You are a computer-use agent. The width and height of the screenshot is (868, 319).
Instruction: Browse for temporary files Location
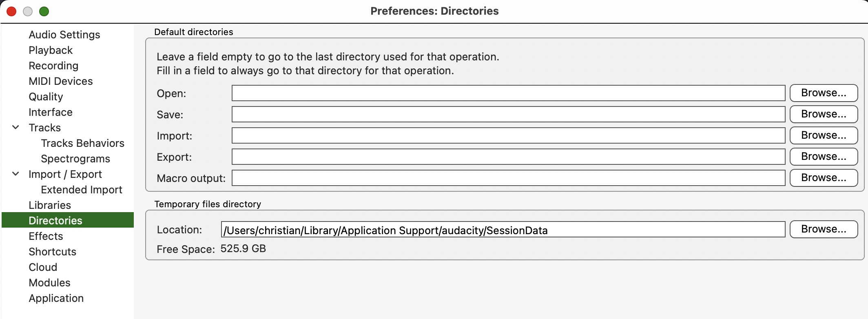[823, 229]
